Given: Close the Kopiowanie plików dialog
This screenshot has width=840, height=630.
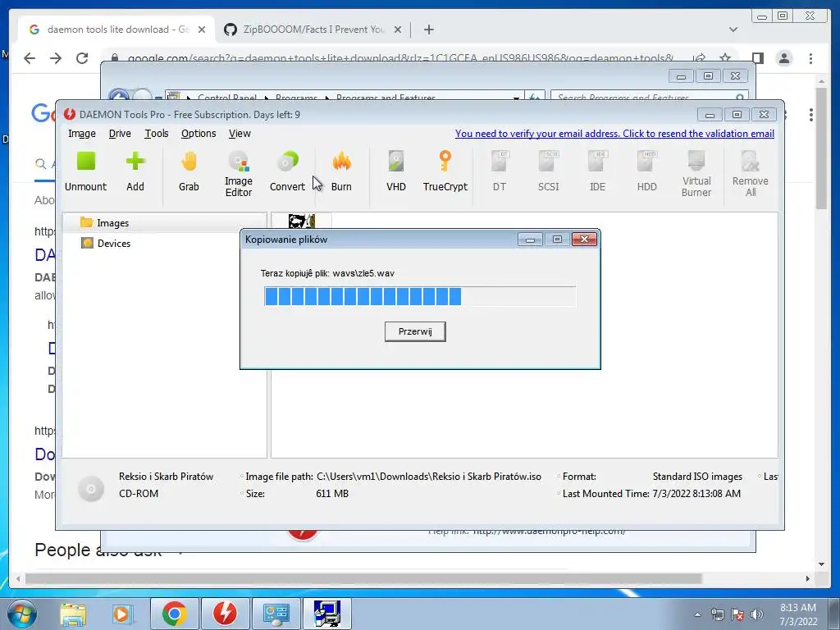Looking at the screenshot, I should [x=584, y=239].
